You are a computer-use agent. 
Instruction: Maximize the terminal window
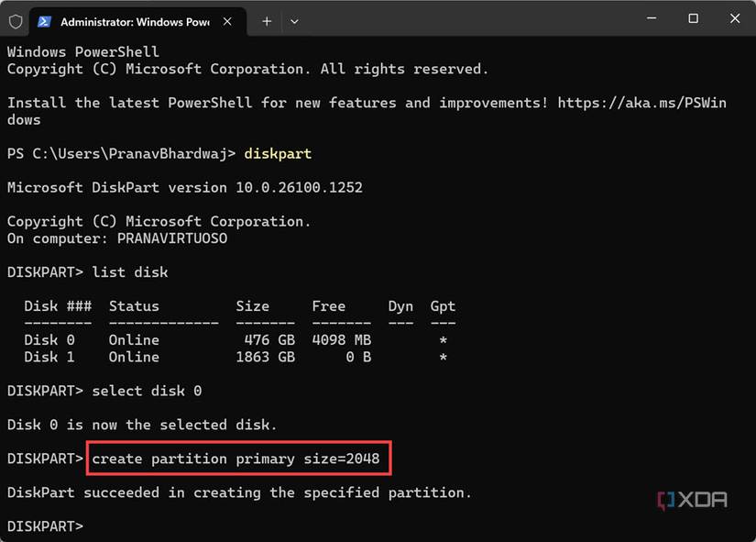pyautogui.click(x=693, y=18)
